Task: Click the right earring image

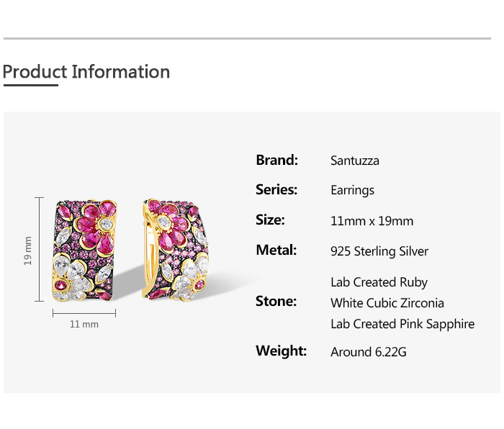Action: tap(175, 250)
